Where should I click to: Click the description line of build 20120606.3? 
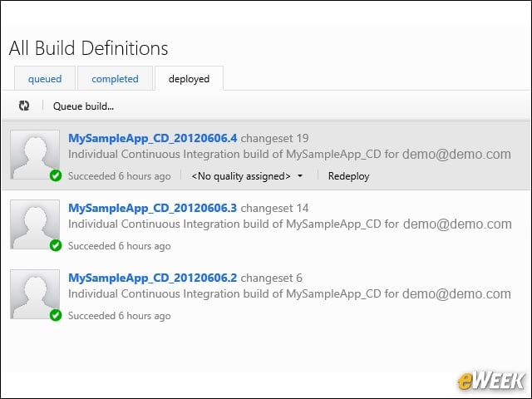coord(290,224)
